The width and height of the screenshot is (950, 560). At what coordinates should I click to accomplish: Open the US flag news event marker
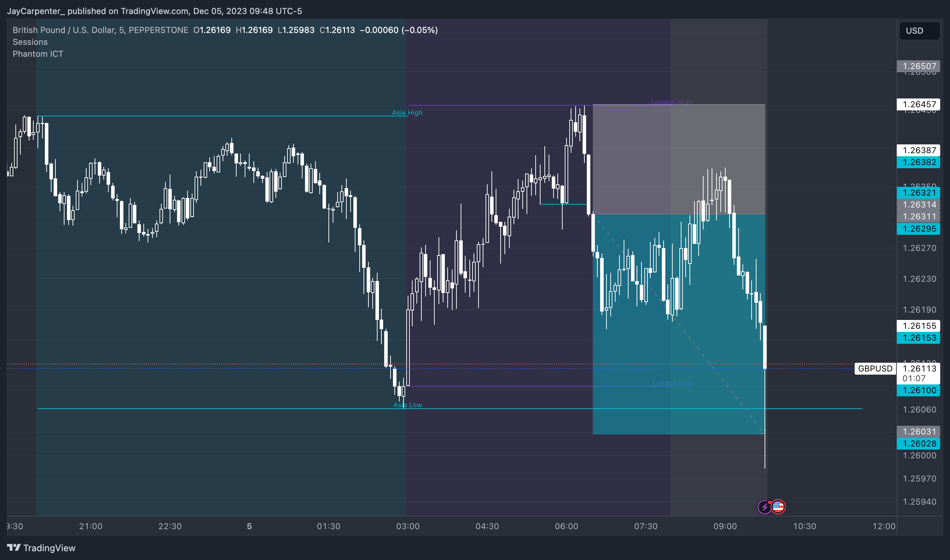tap(778, 507)
